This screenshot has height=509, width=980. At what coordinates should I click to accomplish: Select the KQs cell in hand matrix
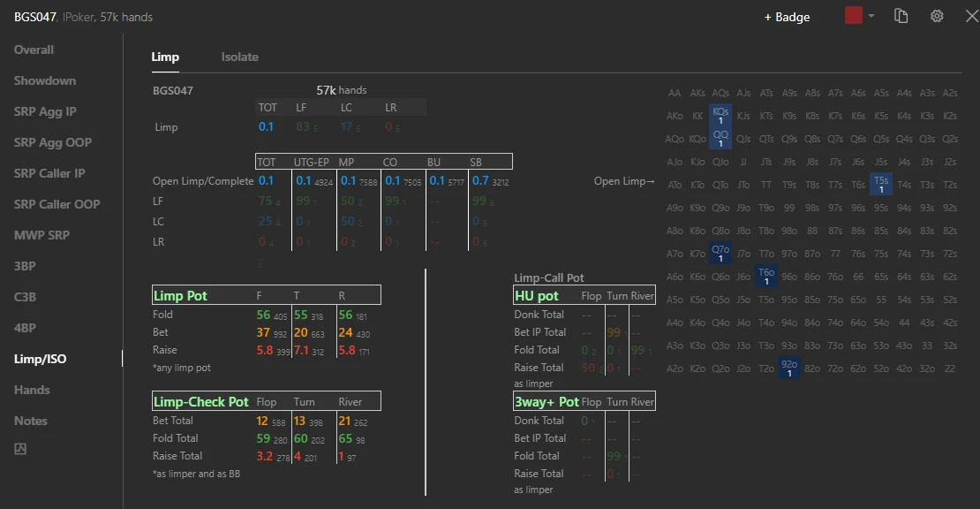tap(720, 115)
